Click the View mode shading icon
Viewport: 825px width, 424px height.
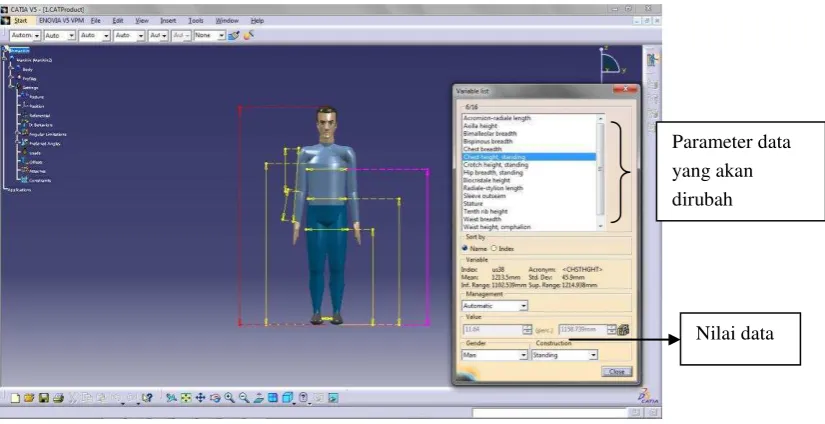pos(304,398)
